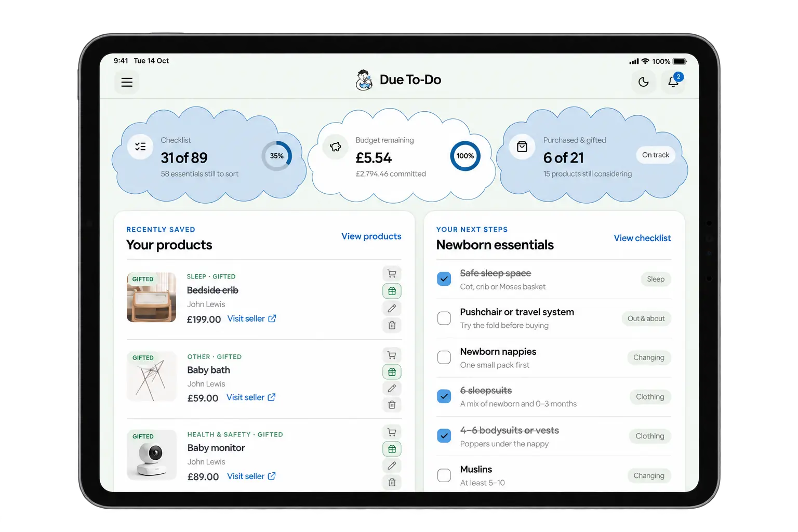Click Clothing tag on 6 sleepsuits
Image resolution: width=798 pixels, height=532 pixels.
click(x=650, y=397)
